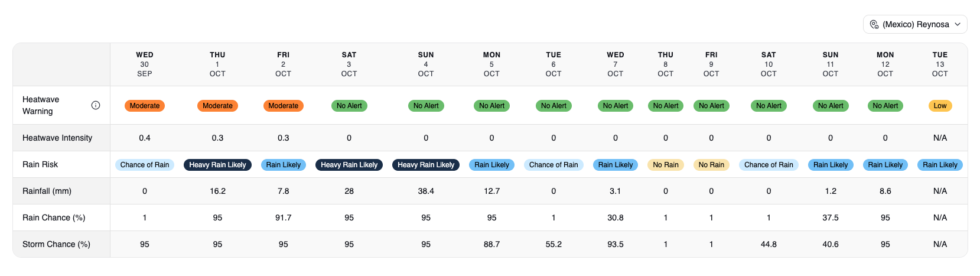This screenshot has width=980, height=276.
Task: Select the Storm Chance (%) row label
Action: click(x=56, y=244)
